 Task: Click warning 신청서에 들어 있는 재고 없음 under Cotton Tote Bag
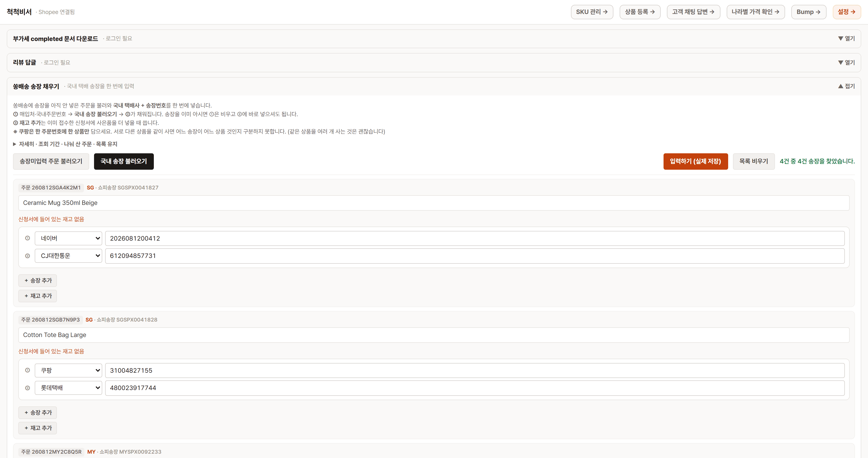pyautogui.click(x=51, y=351)
